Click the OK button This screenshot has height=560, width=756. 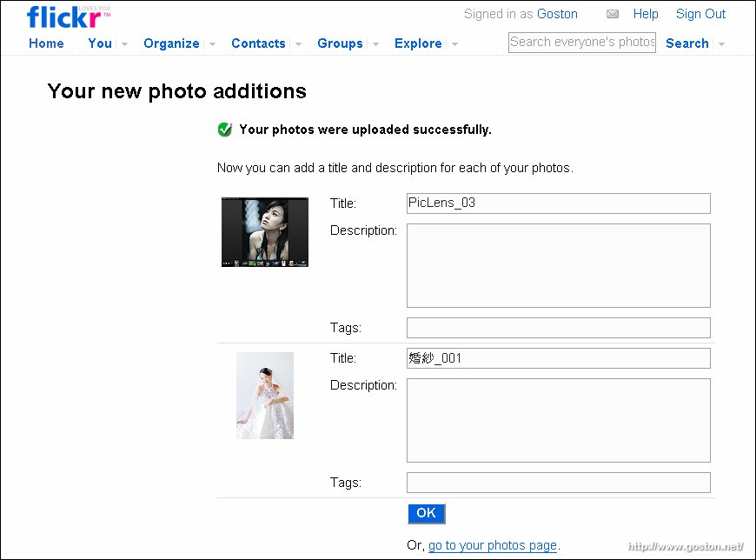click(426, 513)
